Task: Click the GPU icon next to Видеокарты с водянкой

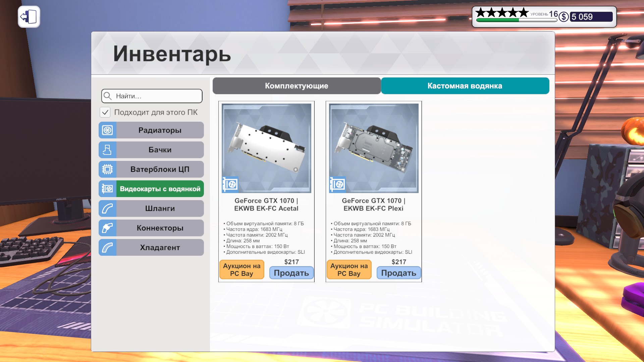Action: click(107, 189)
